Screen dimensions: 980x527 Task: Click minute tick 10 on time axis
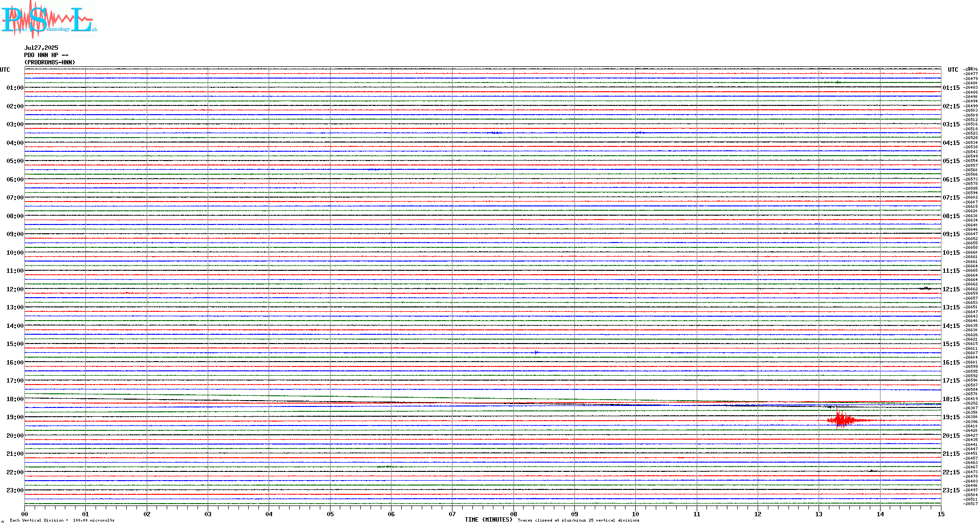pyautogui.click(x=636, y=514)
